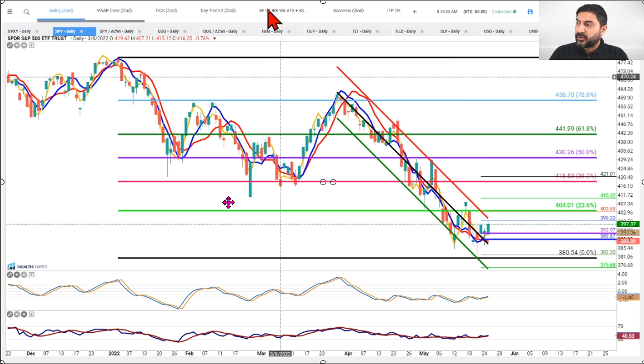Image resolution: width=644 pixels, height=364 pixels.
Task: Open the VWAP Cone (Ziad) workspace tab
Action: pos(114,11)
